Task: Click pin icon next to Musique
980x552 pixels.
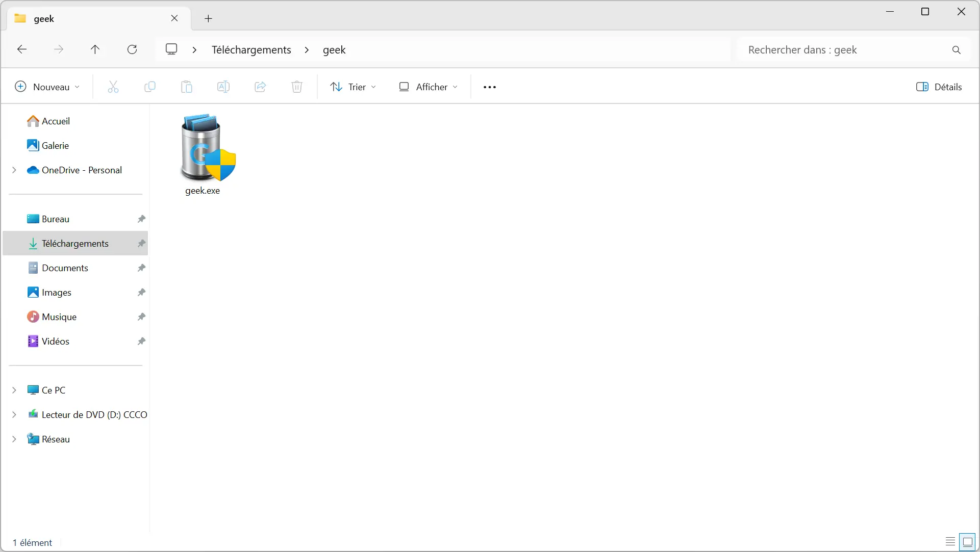Action: (141, 317)
